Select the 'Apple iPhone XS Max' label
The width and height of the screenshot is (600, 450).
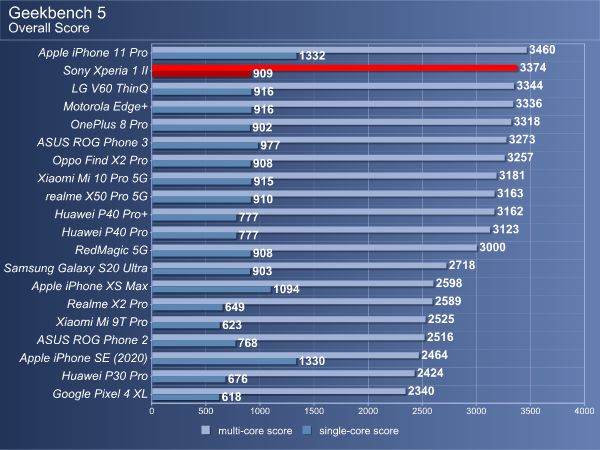click(90, 286)
